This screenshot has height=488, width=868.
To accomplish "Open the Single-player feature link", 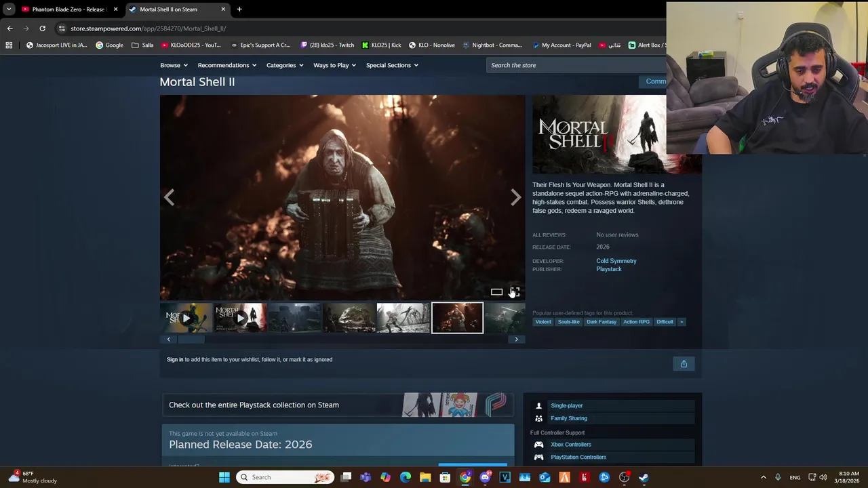I will (566, 406).
